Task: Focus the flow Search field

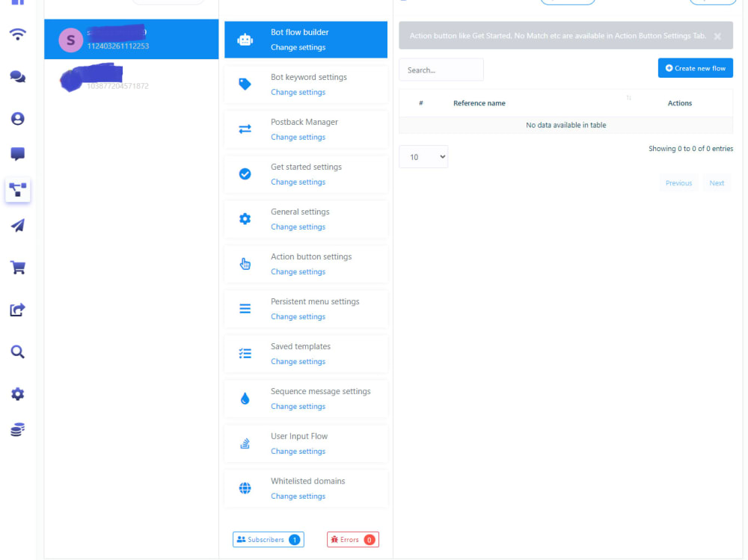Action: (x=441, y=70)
